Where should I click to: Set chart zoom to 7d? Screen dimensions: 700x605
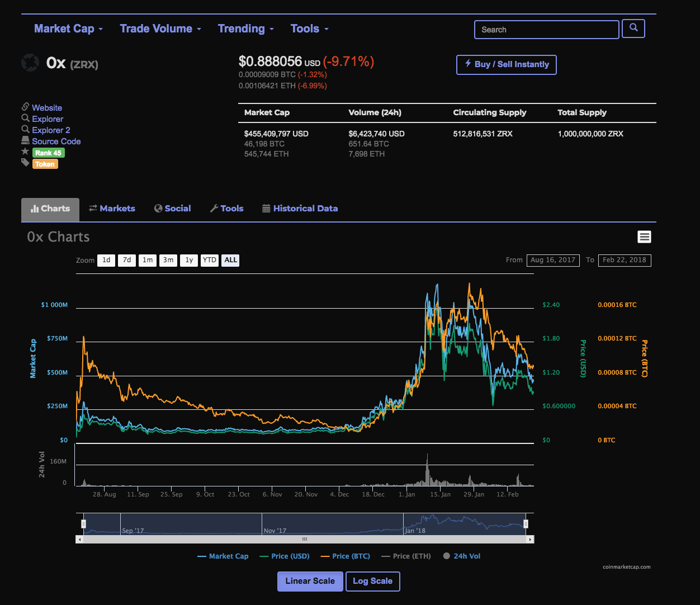pos(127,260)
